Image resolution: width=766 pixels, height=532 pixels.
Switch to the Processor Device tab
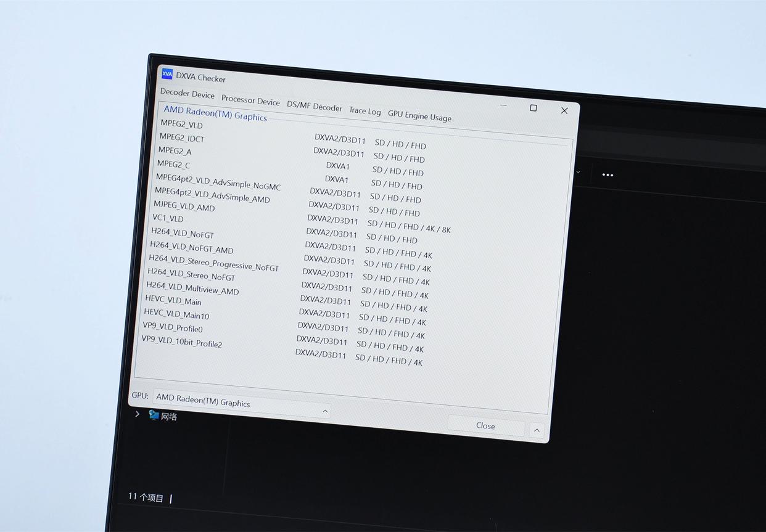click(x=250, y=100)
